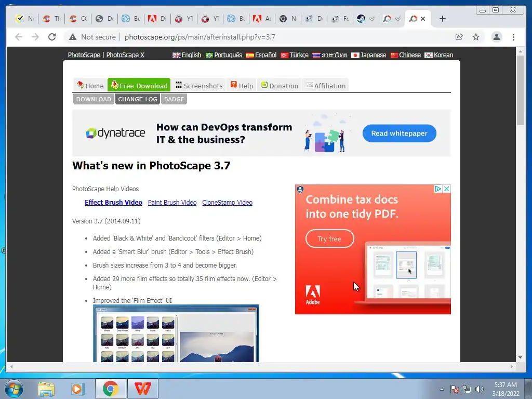Click the BADGE sub-tab button

tap(174, 99)
